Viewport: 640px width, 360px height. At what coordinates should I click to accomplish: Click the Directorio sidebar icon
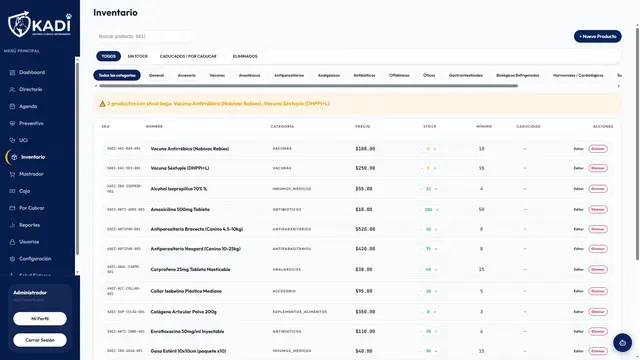[x=12, y=89]
